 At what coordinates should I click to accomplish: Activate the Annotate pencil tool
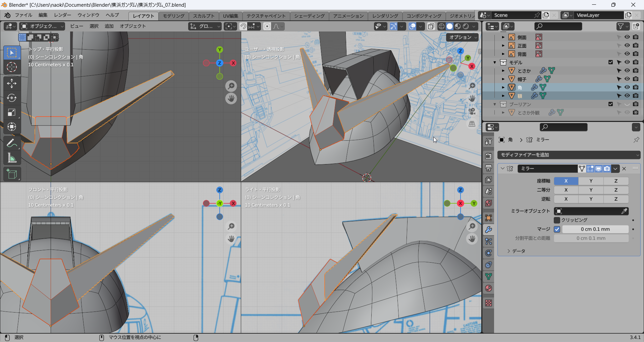click(x=12, y=143)
